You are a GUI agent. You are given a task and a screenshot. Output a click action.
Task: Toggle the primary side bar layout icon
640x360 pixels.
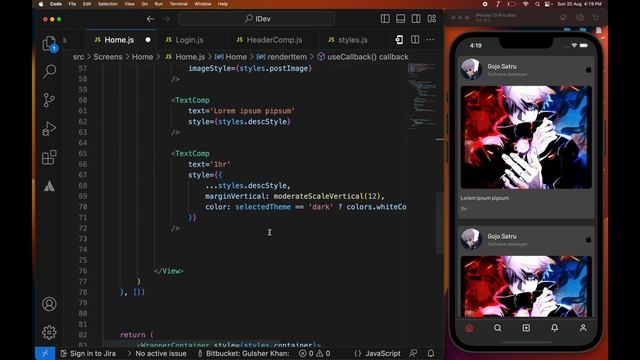point(385,19)
